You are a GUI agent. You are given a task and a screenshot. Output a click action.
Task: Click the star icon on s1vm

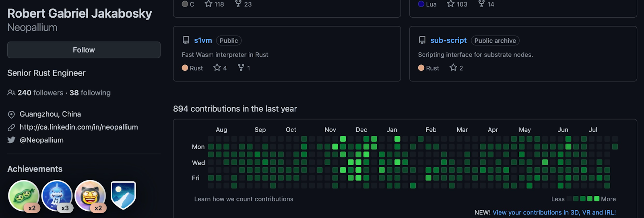[217, 68]
